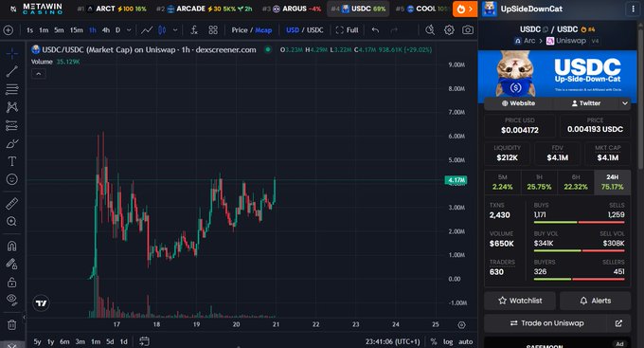Toggle hide all drawings eye icon
Image resolution: width=644 pixels, height=348 pixels.
(x=12, y=301)
